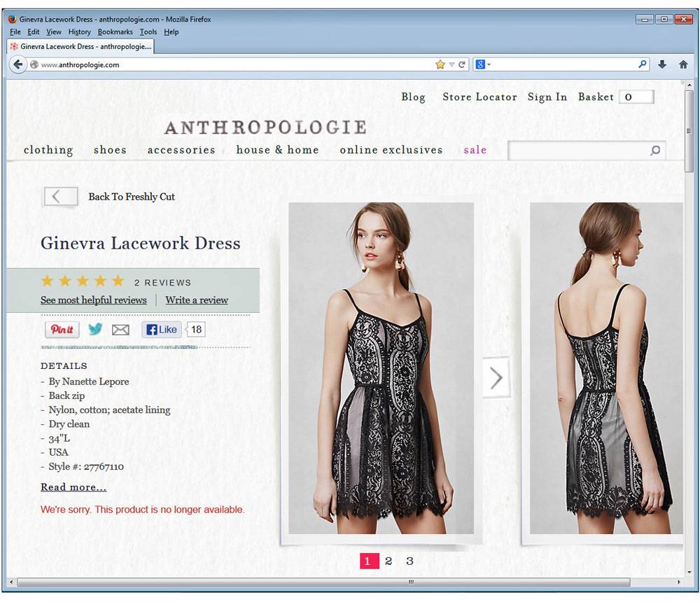Go to browser home page icon
The width and height of the screenshot is (700, 602).
pos(683,64)
